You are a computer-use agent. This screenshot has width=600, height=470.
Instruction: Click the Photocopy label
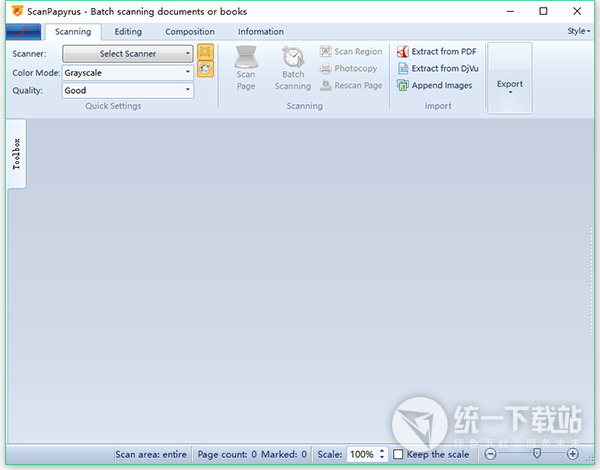pyautogui.click(x=356, y=69)
